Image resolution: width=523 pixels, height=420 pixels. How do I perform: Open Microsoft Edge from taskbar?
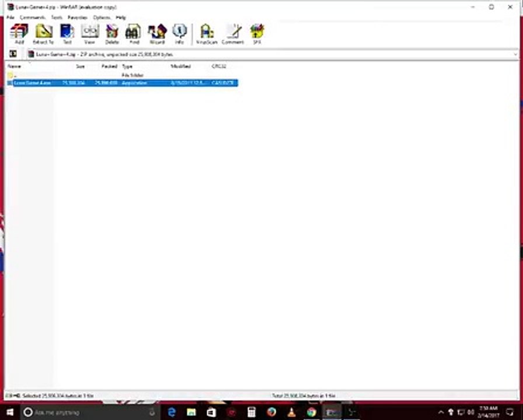pos(172,412)
